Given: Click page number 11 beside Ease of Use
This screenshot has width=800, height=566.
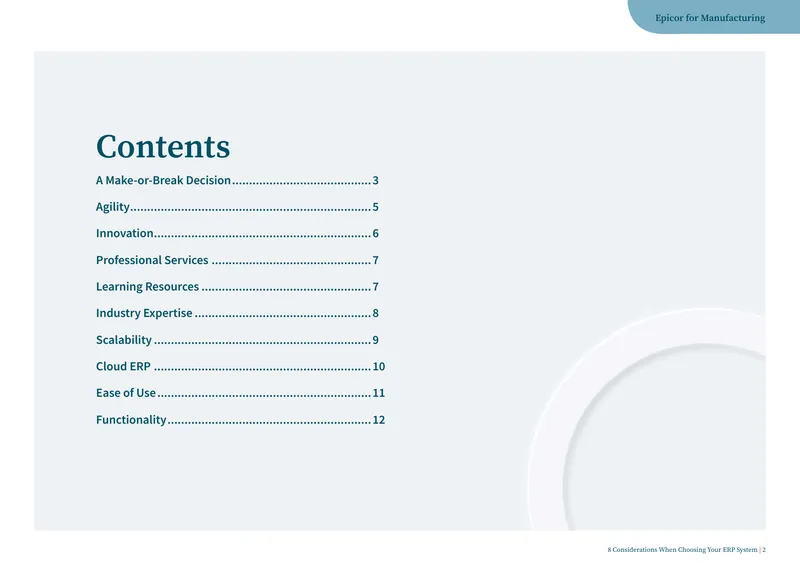Looking at the screenshot, I should pos(379,393).
